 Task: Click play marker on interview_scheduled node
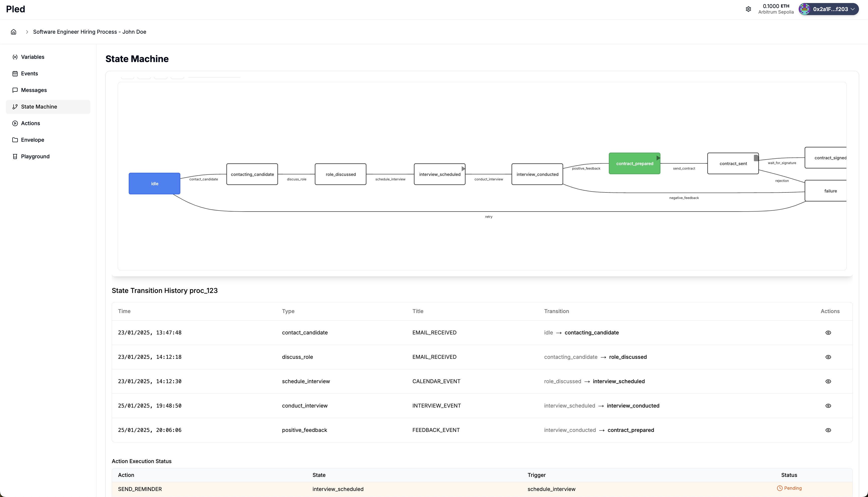pos(463,169)
